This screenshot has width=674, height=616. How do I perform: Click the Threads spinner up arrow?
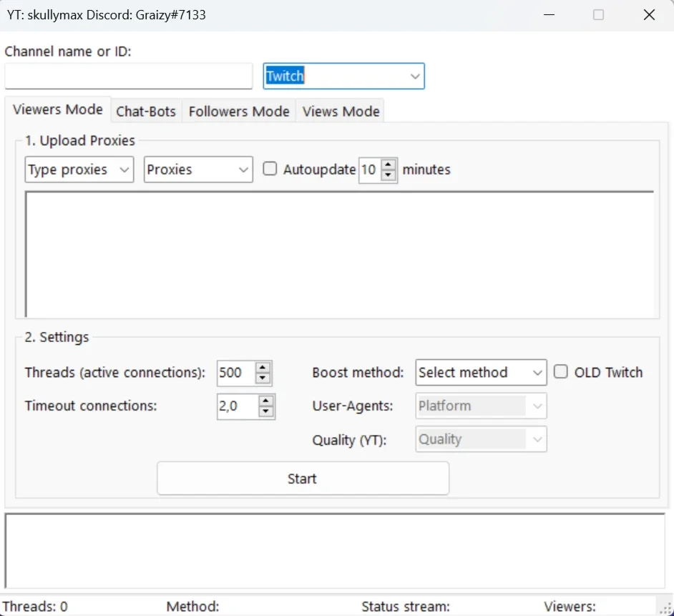click(263, 368)
